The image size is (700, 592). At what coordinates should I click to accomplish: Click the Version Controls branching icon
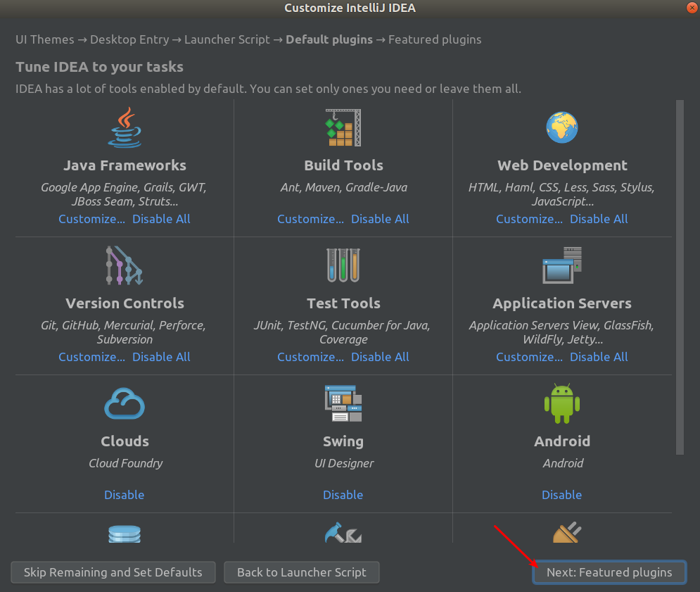pos(125,265)
